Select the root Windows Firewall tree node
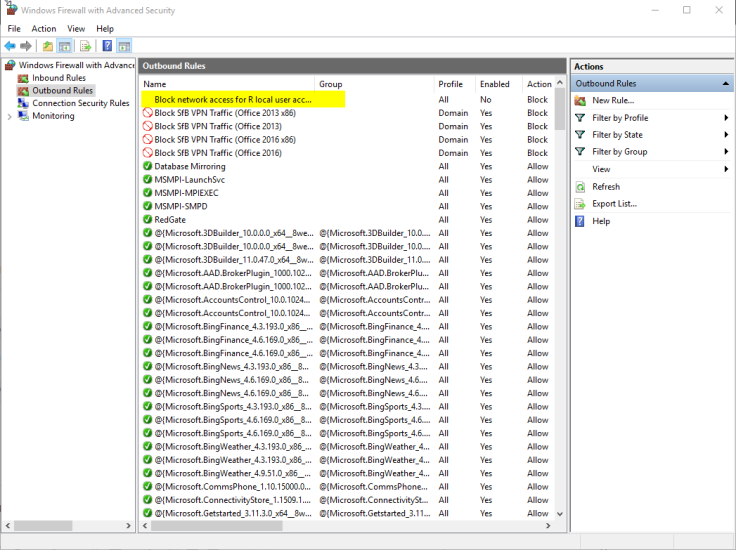Image resolution: width=736 pixels, height=550 pixels. (76, 65)
